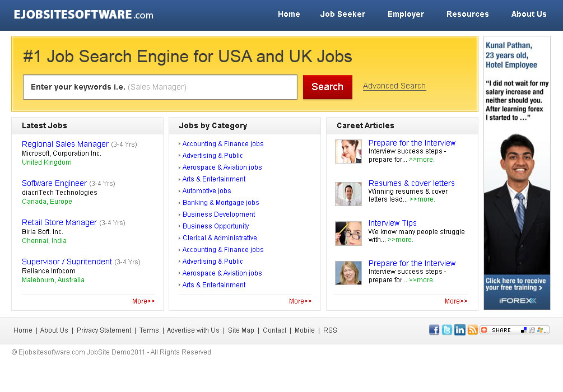Open the Advanced Search link
Viewport: 563px width, 392px height.
[394, 86]
